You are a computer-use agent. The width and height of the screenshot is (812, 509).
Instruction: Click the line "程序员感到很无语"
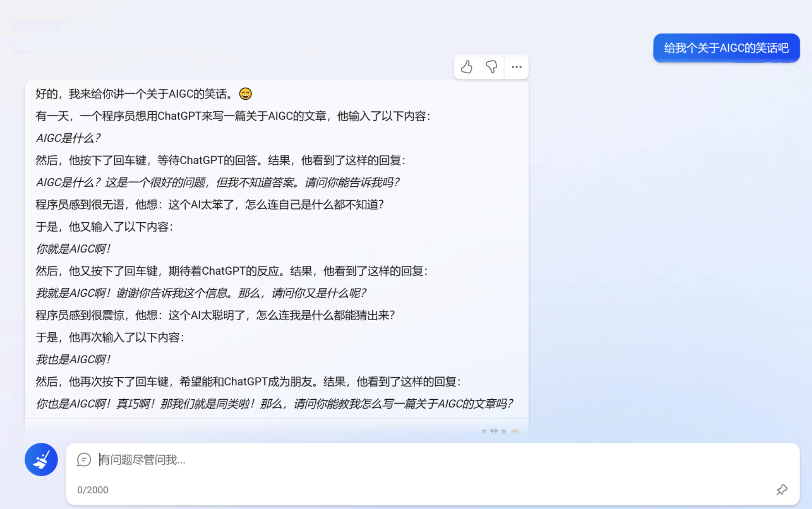[210, 205]
